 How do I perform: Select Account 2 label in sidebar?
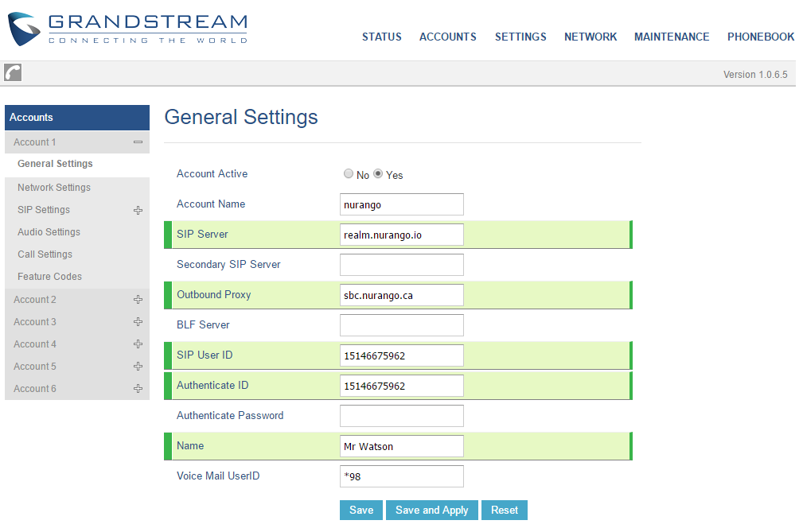[x=35, y=299]
